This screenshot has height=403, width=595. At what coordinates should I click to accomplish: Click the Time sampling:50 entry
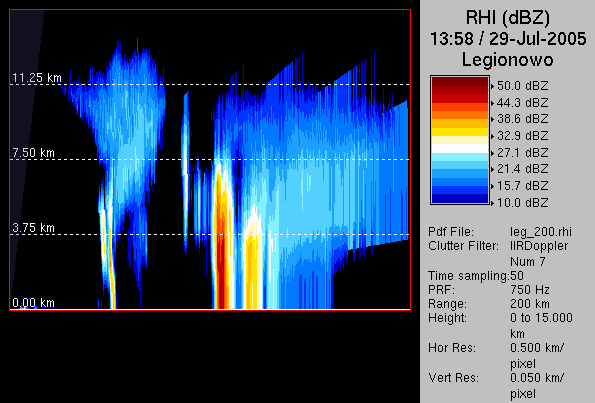point(476,276)
